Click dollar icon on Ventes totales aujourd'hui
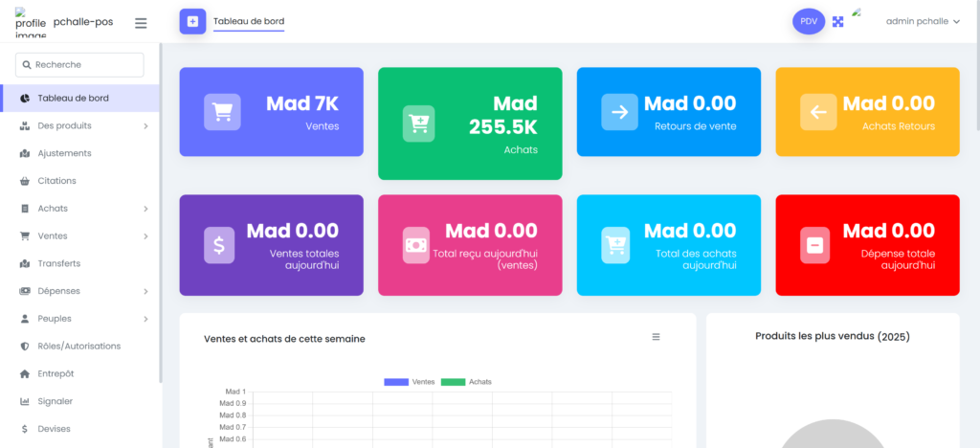 click(x=219, y=245)
